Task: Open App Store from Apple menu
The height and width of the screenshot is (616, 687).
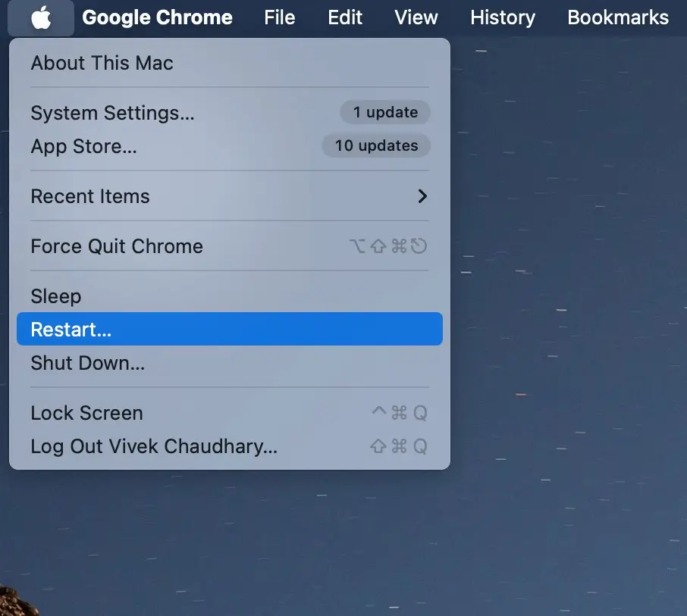Action: click(230, 146)
